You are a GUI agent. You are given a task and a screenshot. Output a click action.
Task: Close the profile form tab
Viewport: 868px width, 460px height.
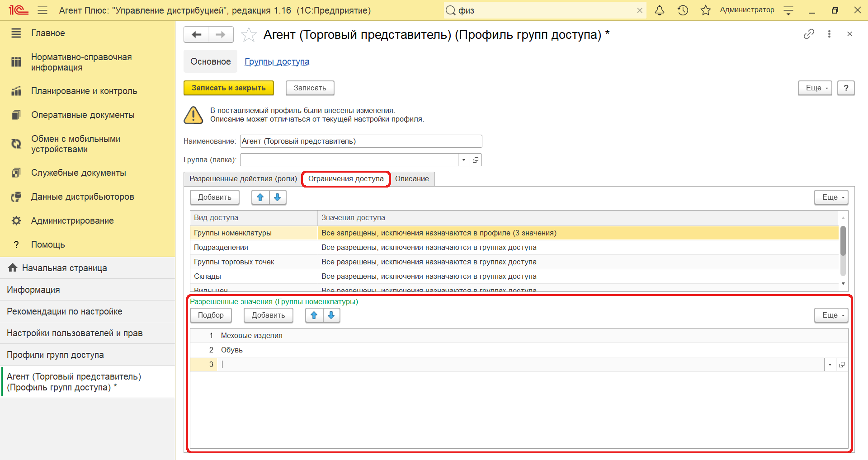[849, 34]
